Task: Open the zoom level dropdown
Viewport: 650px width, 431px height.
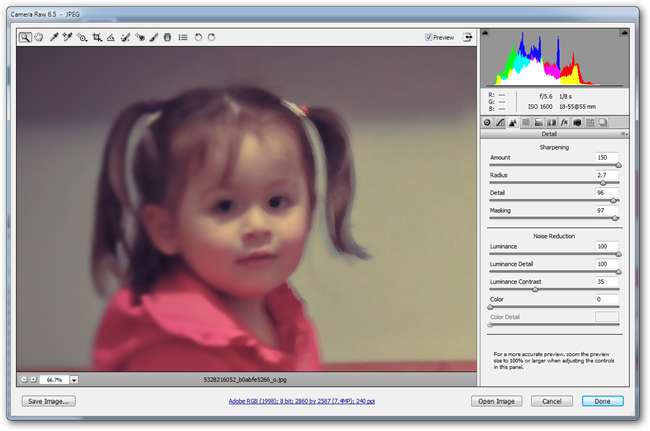Action: (74, 380)
